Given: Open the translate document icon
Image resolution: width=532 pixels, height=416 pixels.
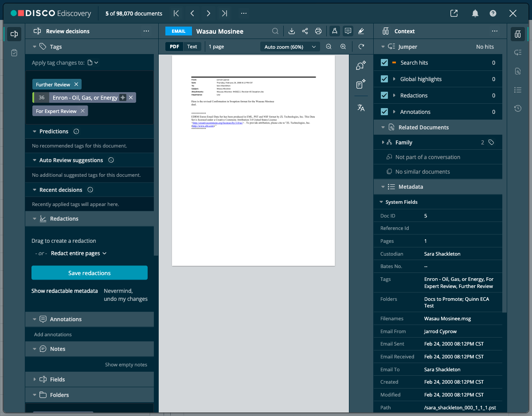Looking at the screenshot, I should [x=361, y=108].
